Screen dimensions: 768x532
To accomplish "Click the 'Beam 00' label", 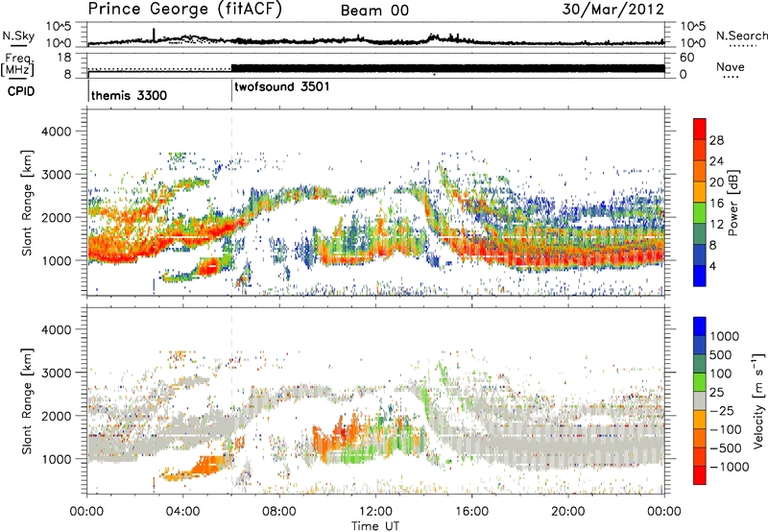I will click(x=374, y=11).
